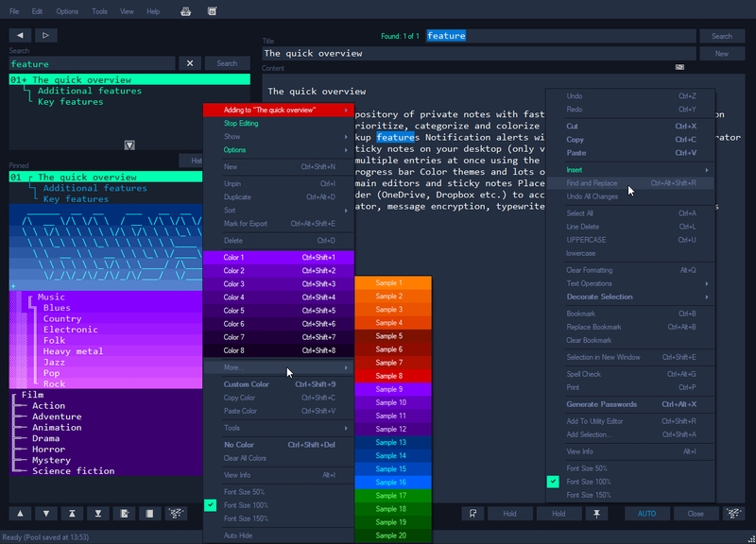Click the Title field reading The quick overview

point(479,54)
